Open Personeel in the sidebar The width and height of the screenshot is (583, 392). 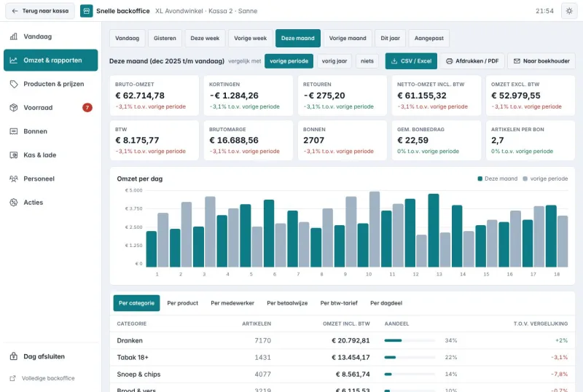(x=50, y=179)
